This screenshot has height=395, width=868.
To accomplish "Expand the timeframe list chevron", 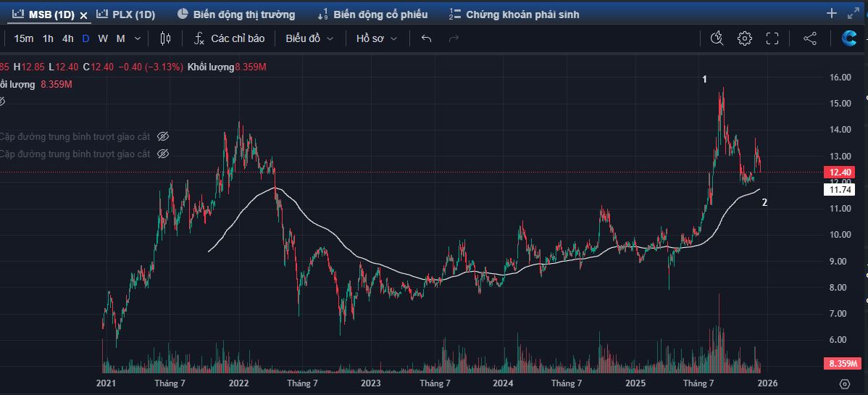I will pyautogui.click(x=137, y=38).
